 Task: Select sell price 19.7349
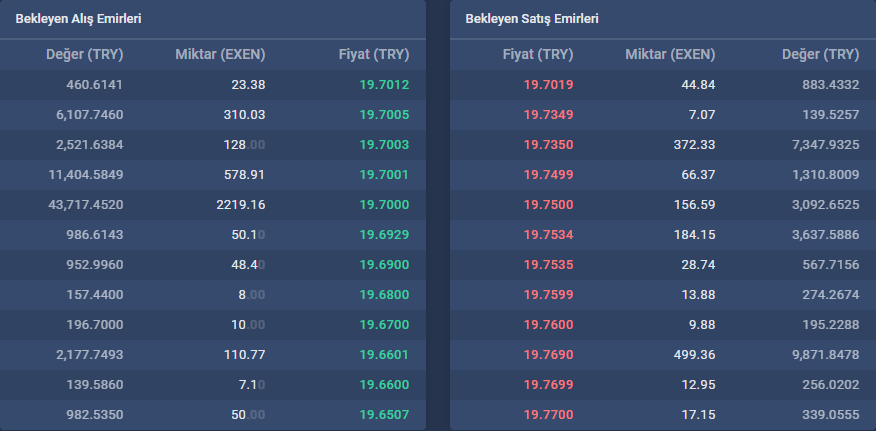point(549,115)
